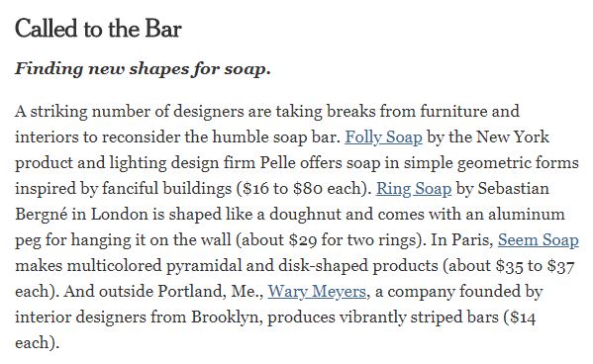Visit the Wary Meyers link

pos(317,292)
